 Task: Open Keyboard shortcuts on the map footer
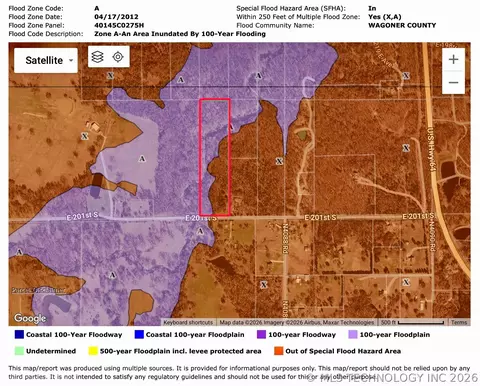pos(188,322)
